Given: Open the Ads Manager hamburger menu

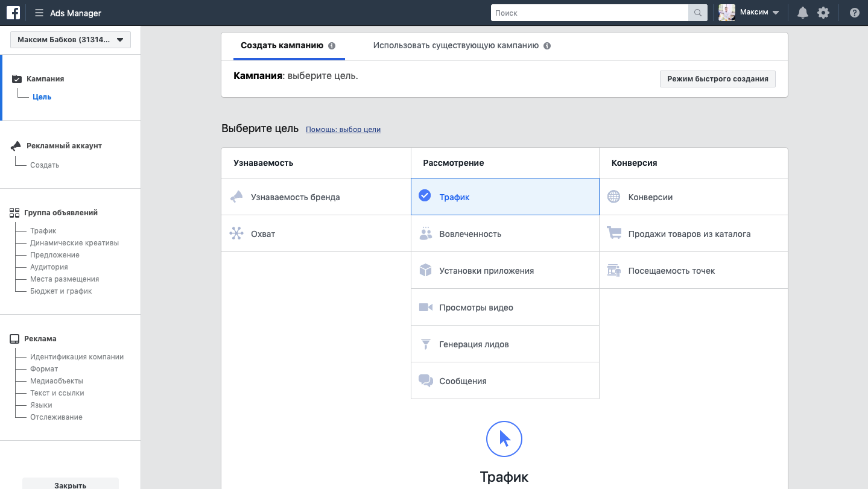Looking at the screenshot, I should pyautogui.click(x=39, y=13).
